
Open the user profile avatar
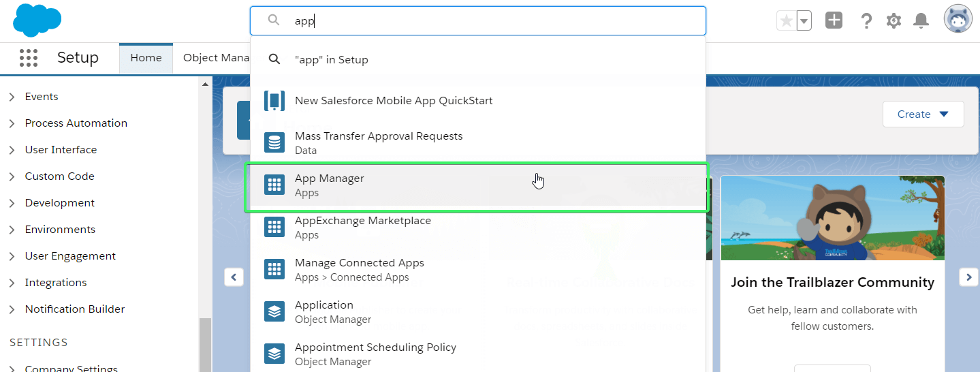[958, 19]
